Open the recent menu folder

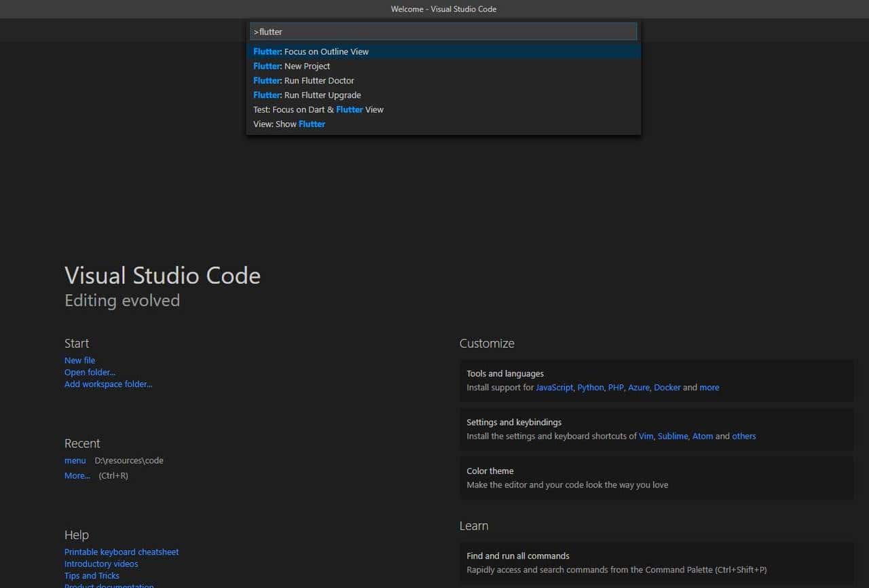point(75,460)
